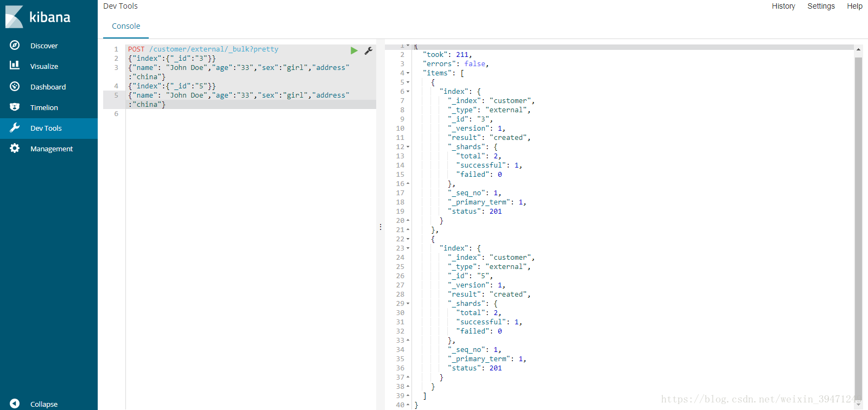Open the History panel
This screenshot has height=410, width=868.
[x=783, y=6]
